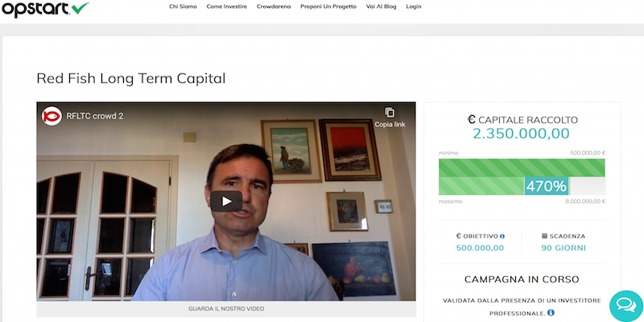Screen dimensions: 644x322
Task: Play the RFLTC crowd 2 video
Action: (x=226, y=201)
